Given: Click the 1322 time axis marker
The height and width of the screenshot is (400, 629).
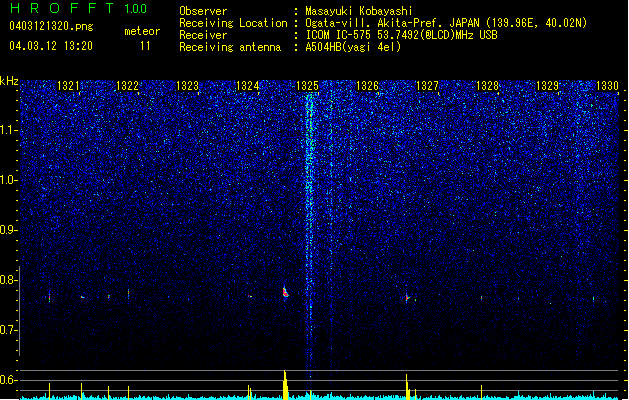Looking at the screenshot, I should [127, 85].
